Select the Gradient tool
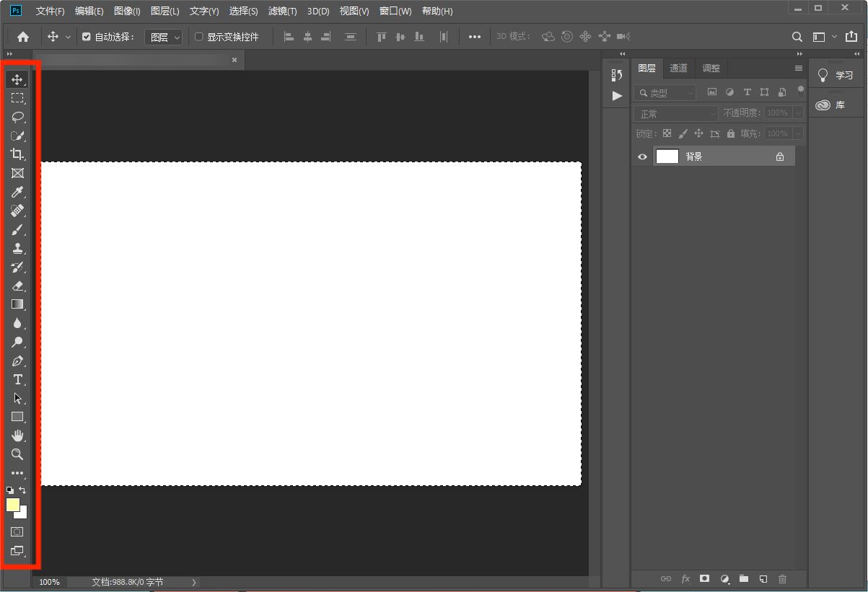 17,304
